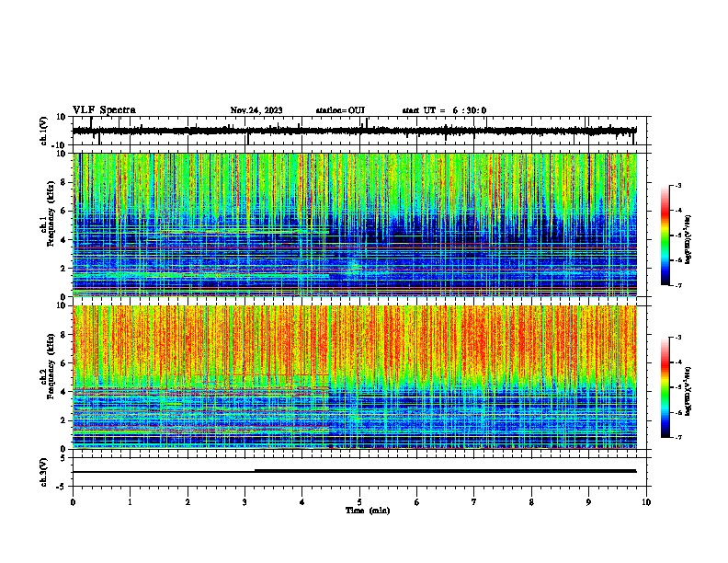The height and width of the screenshot is (563, 728).
Task: Click the log(PSD) label beside ch.2 colorbar
Action: (x=688, y=391)
